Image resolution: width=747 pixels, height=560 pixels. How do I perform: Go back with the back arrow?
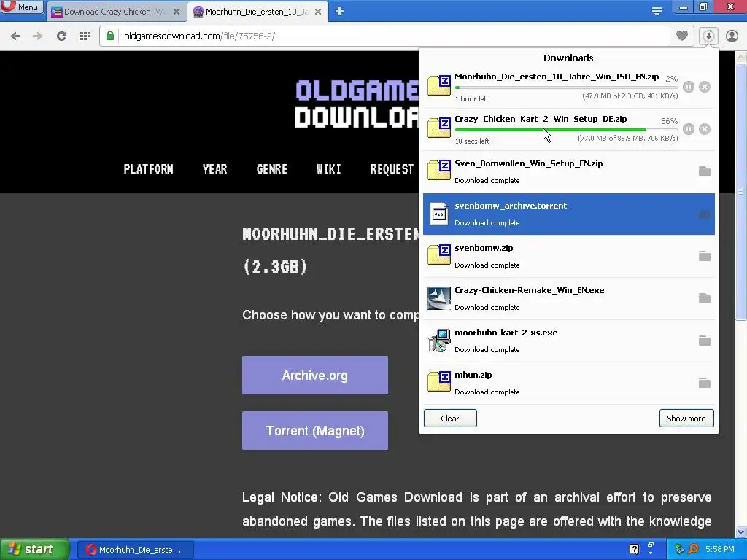tap(15, 36)
